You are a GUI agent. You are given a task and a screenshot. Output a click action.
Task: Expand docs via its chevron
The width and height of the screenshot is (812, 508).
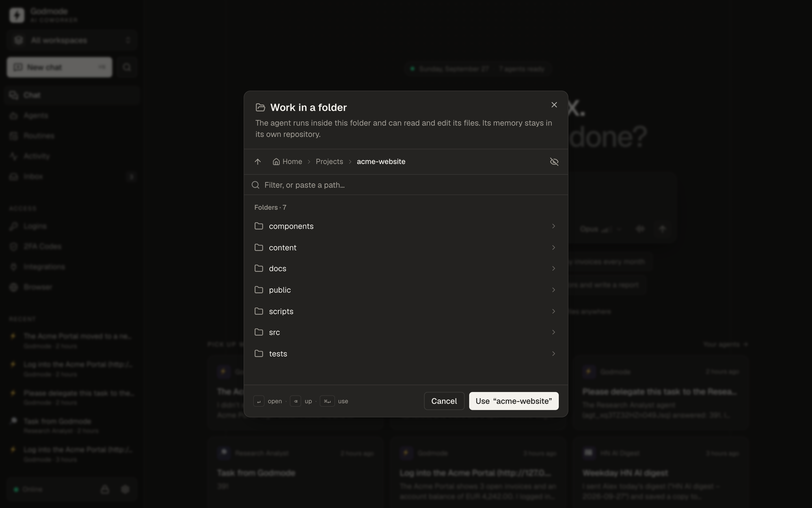click(553, 269)
